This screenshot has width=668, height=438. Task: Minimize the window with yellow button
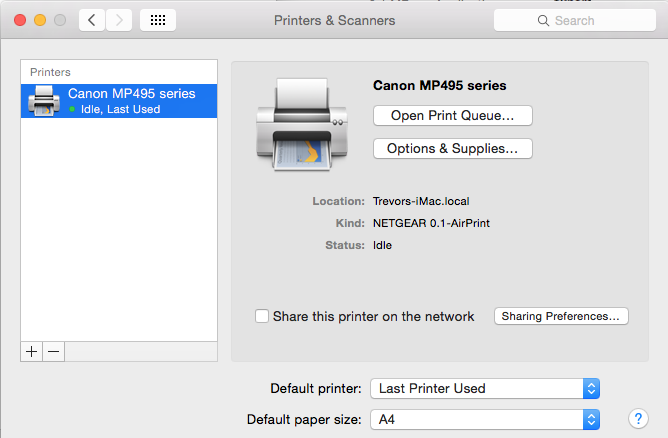[x=40, y=20]
